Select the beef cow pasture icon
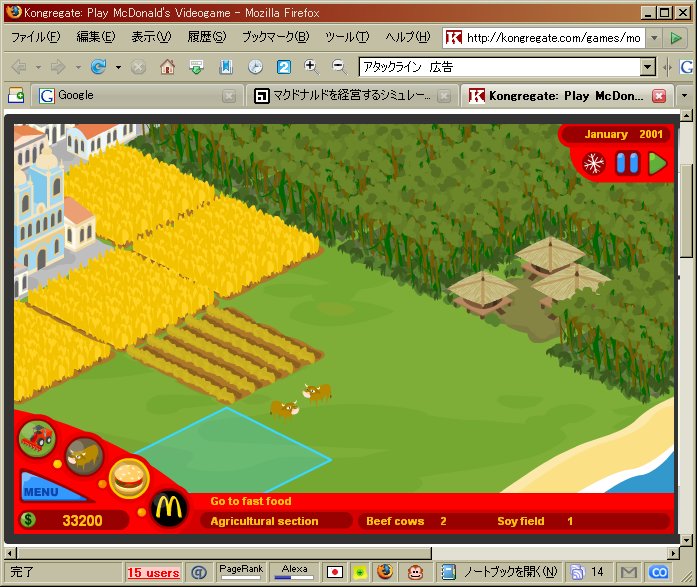Image resolution: width=697 pixels, height=587 pixels. coord(84,456)
